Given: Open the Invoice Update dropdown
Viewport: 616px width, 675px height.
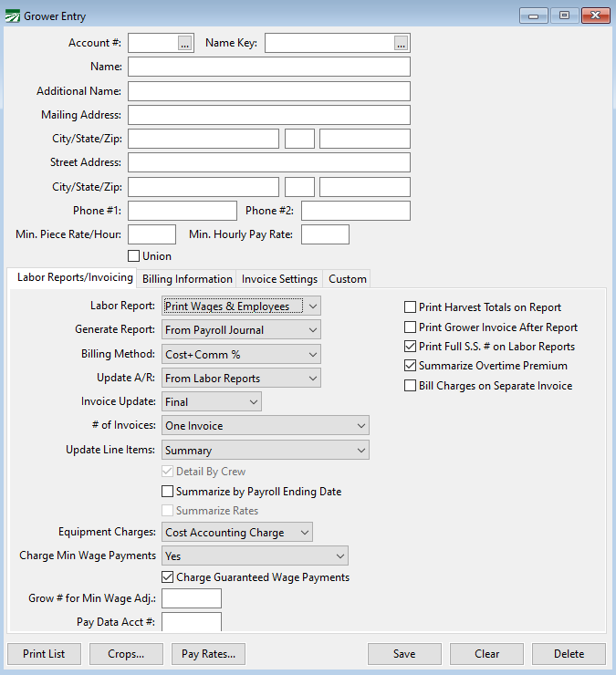Looking at the screenshot, I should [x=212, y=401].
